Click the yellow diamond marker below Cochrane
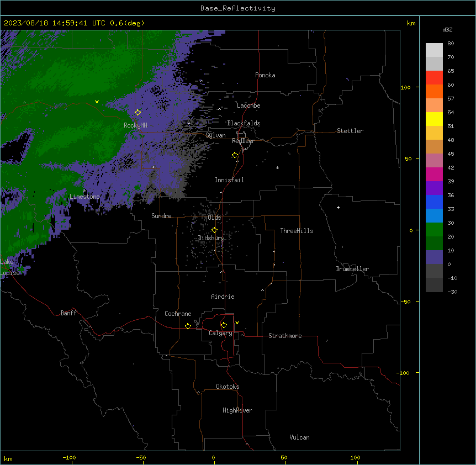 188,326
